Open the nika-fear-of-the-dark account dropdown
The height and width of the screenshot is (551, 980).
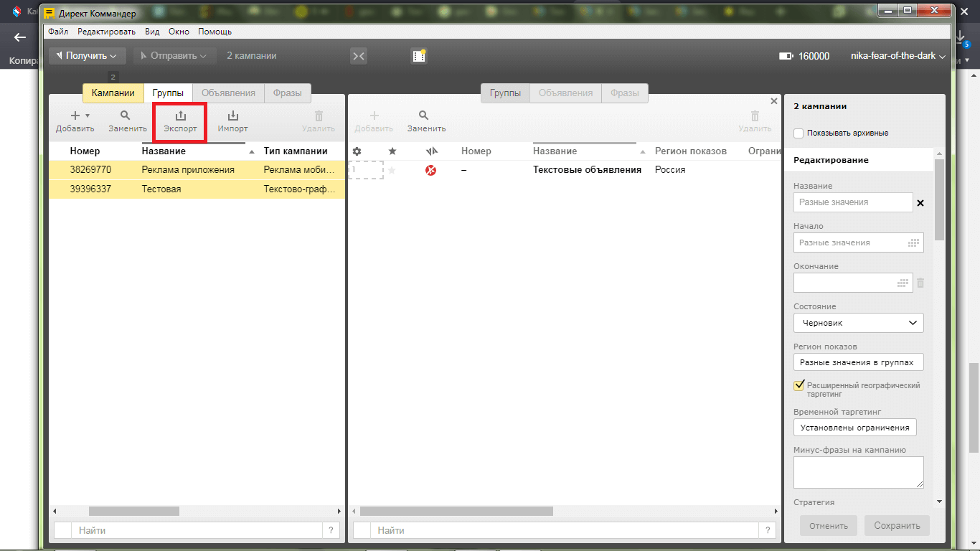[x=897, y=56]
